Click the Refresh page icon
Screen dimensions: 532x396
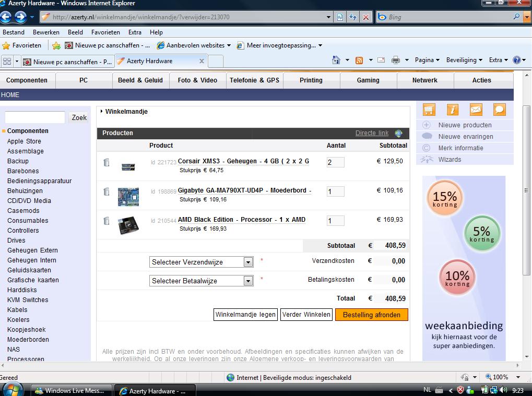353,17
